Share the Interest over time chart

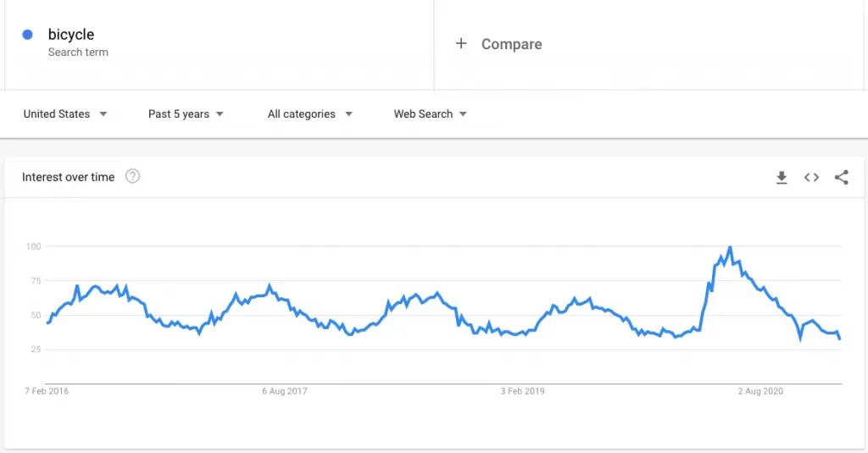click(842, 178)
